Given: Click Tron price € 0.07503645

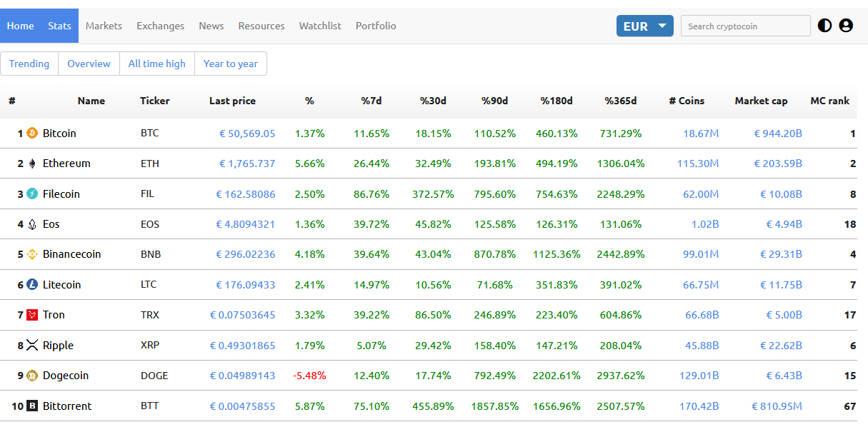Looking at the screenshot, I should [x=242, y=315].
